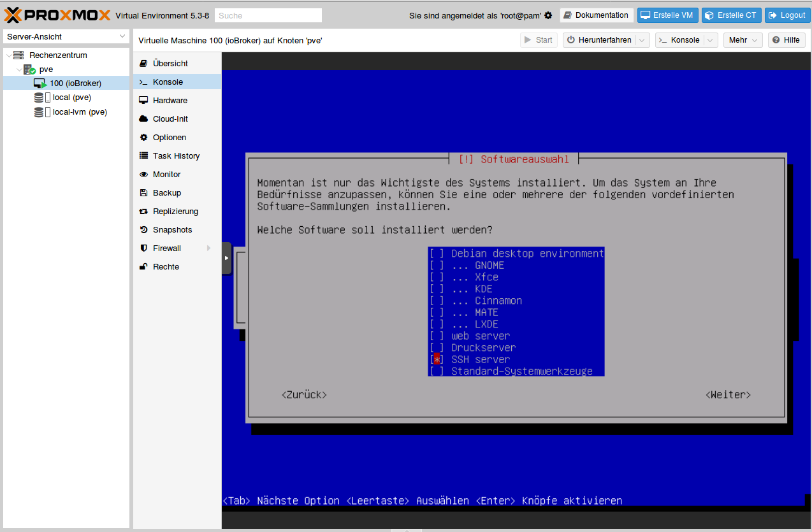This screenshot has height=532, width=812.
Task: Toggle the KDE checkbox
Action: click(437, 289)
